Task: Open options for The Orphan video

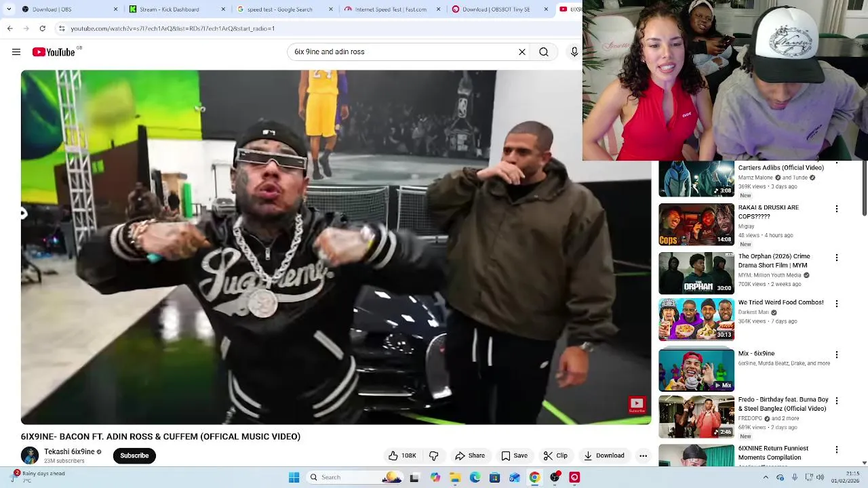Action: pos(837,258)
